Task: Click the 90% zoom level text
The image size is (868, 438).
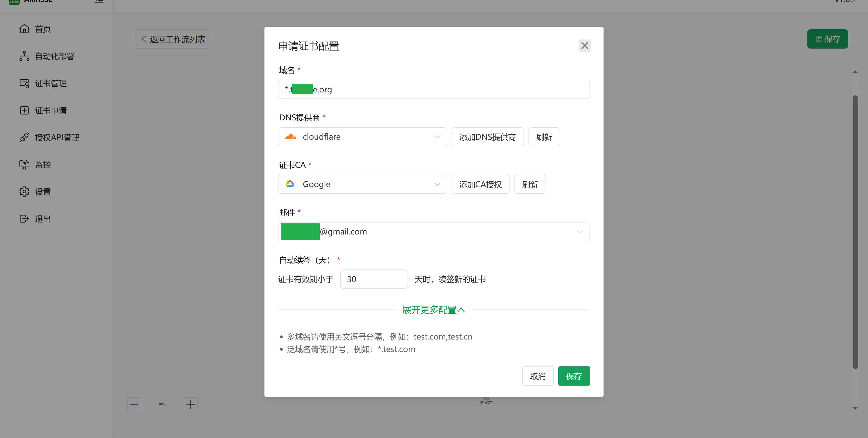Action: 163,404
